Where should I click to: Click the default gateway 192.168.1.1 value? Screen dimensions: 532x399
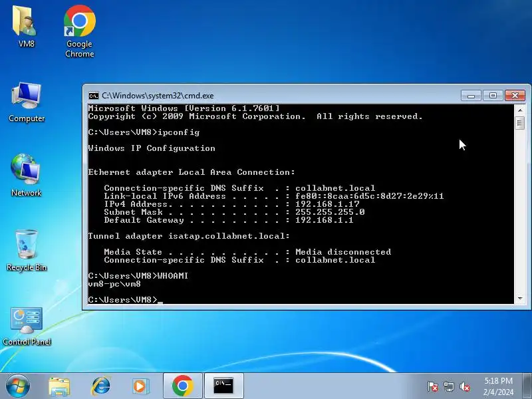pyautogui.click(x=325, y=220)
